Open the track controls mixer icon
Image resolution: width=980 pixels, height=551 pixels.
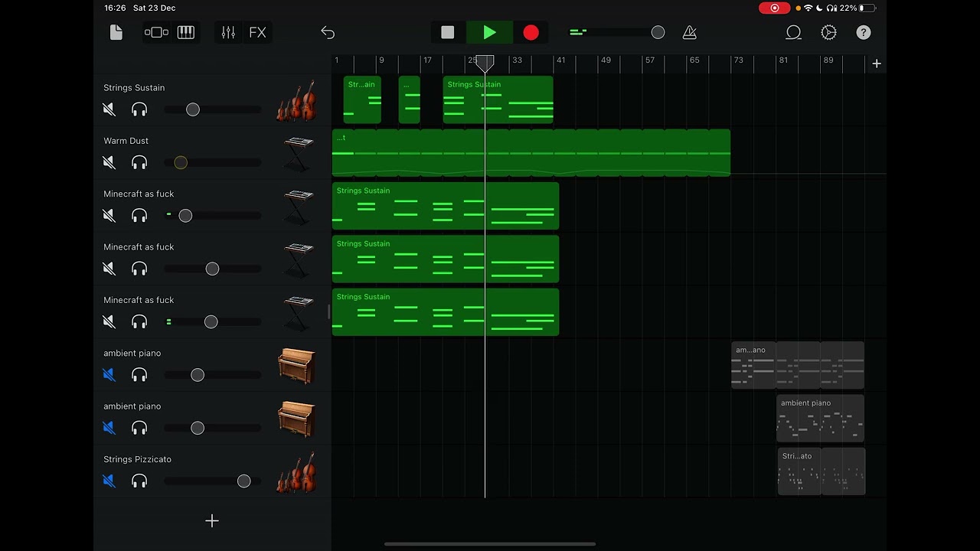point(228,32)
